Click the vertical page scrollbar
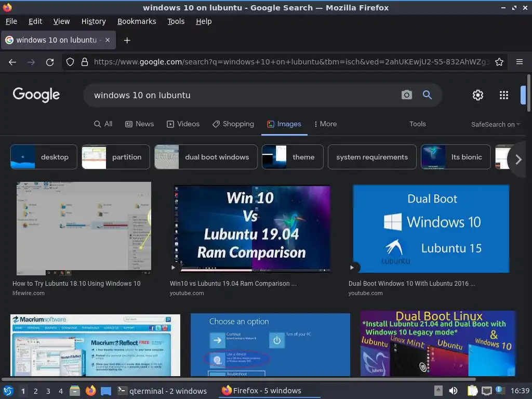The height and width of the screenshot is (399, 532). tap(528, 92)
